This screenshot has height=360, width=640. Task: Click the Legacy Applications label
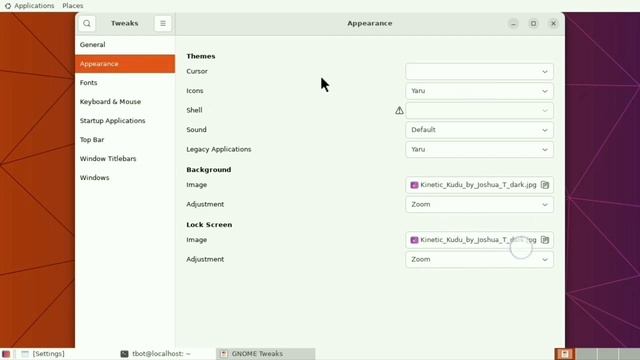click(x=219, y=149)
